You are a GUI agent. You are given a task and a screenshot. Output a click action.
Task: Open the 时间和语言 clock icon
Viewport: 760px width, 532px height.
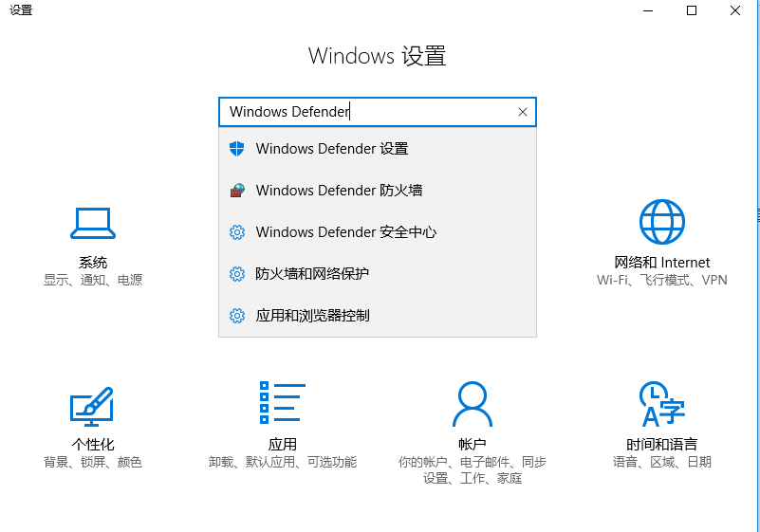[661, 405]
